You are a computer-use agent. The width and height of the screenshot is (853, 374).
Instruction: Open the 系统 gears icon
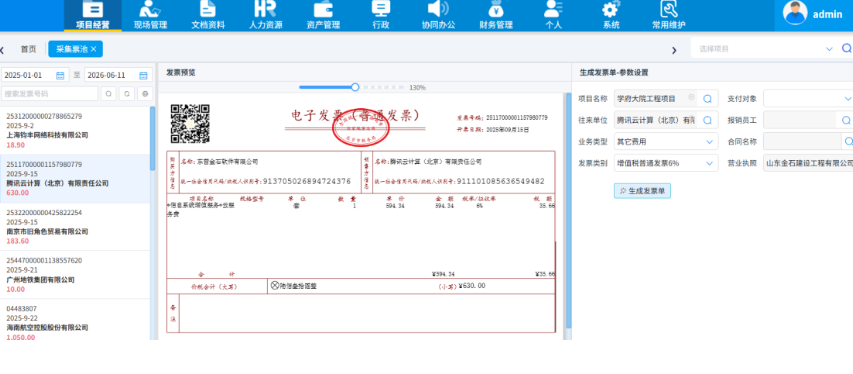click(x=611, y=9)
